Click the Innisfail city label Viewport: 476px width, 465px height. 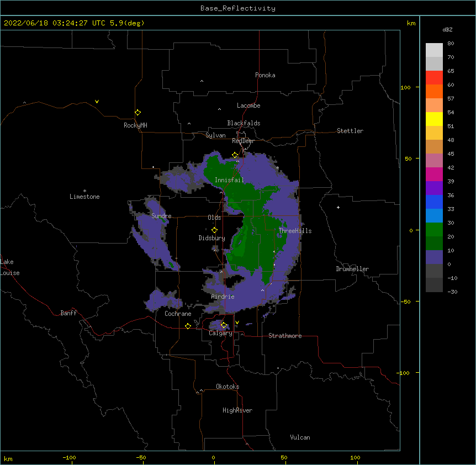click(229, 180)
